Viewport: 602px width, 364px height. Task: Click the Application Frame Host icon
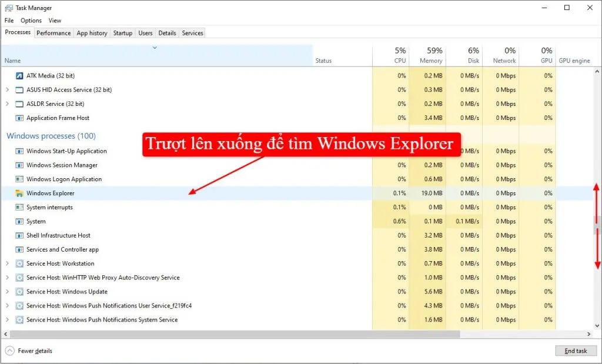click(x=19, y=118)
